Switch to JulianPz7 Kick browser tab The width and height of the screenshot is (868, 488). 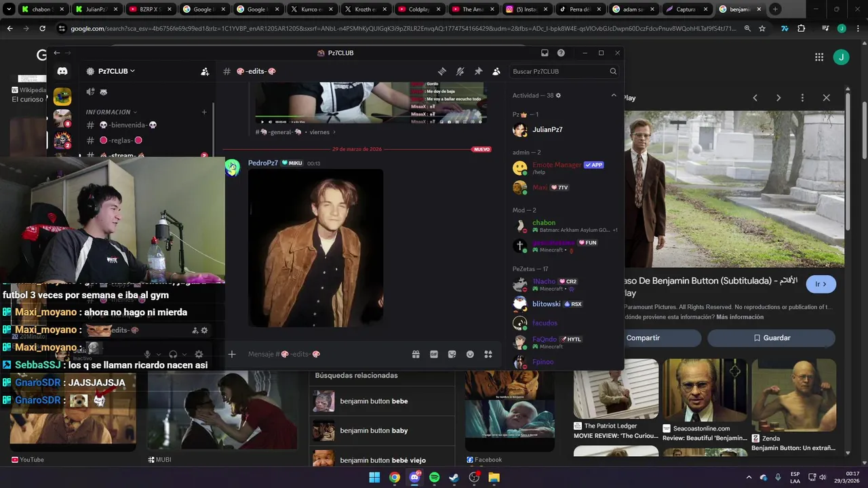pyautogui.click(x=96, y=9)
